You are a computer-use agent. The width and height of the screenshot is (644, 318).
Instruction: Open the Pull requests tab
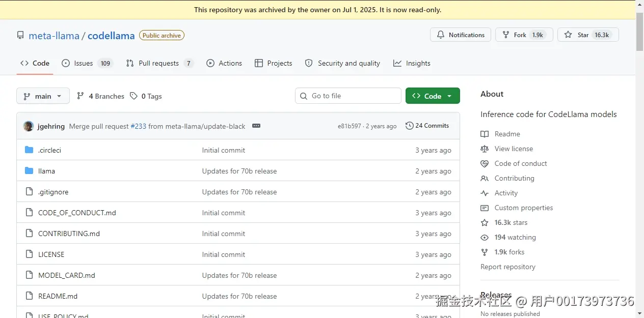point(160,63)
